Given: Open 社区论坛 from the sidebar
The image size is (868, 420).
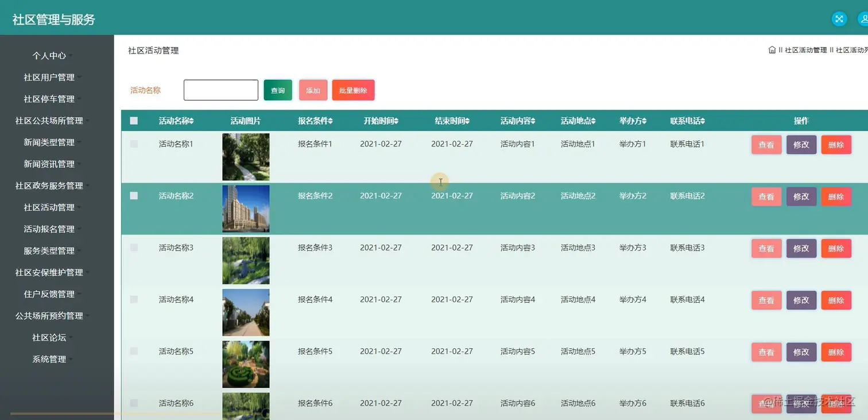Looking at the screenshot, I should (49, 337).
